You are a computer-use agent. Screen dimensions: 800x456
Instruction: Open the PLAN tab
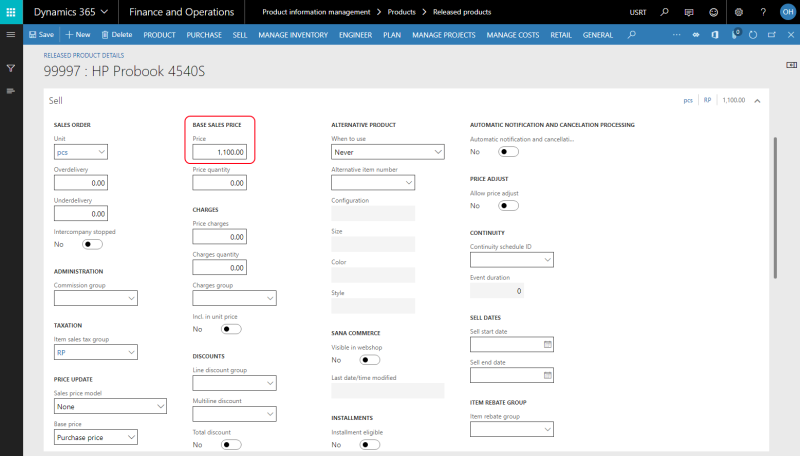392,35
